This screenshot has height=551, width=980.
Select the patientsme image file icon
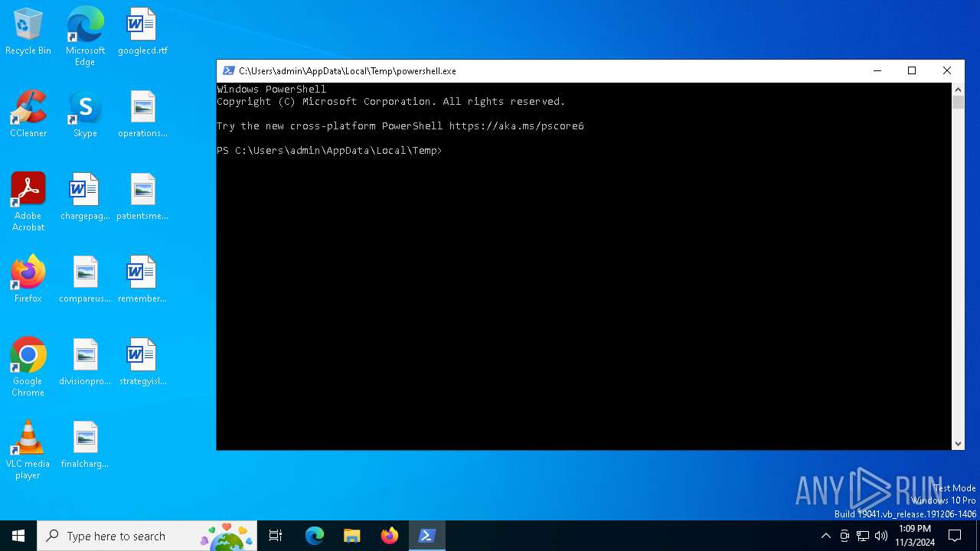coord(142,197)
